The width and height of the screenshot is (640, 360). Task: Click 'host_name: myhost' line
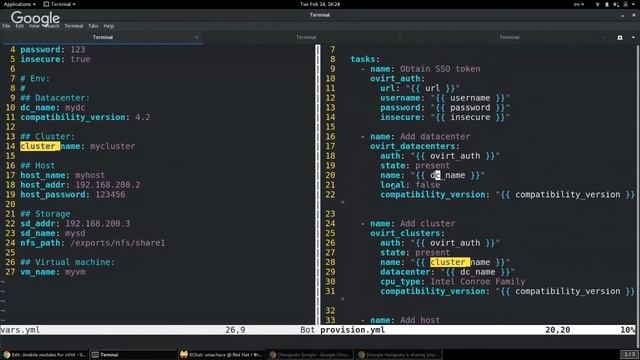pyautogui.click(x=62, y=175)
